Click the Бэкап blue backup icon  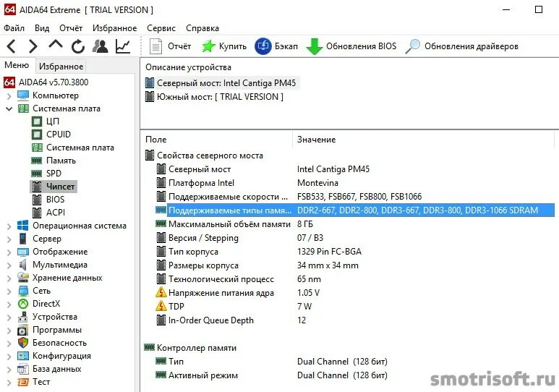click(x=263, y=46)
